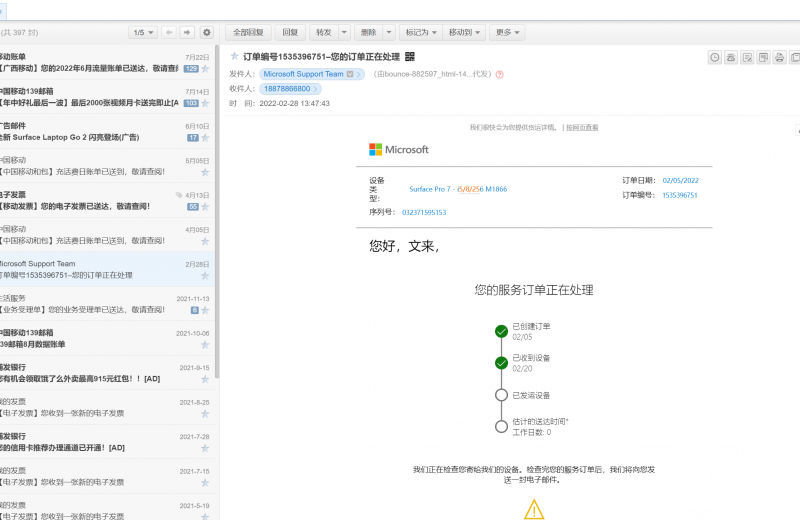Click order number 1535396751 link
The height and width of the screenshot is (520, 800).
coord(680,195)
